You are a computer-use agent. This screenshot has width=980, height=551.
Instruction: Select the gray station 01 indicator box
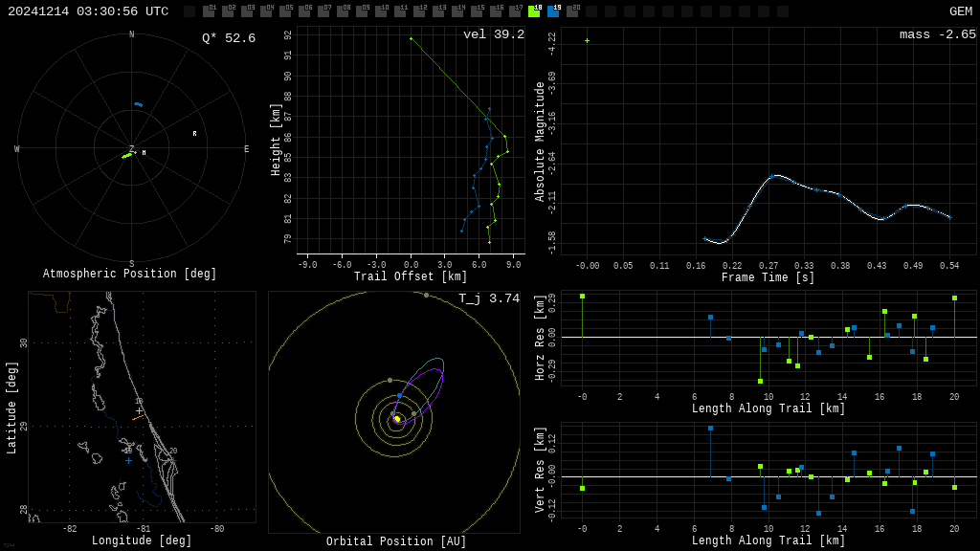[x=209, y=11]
